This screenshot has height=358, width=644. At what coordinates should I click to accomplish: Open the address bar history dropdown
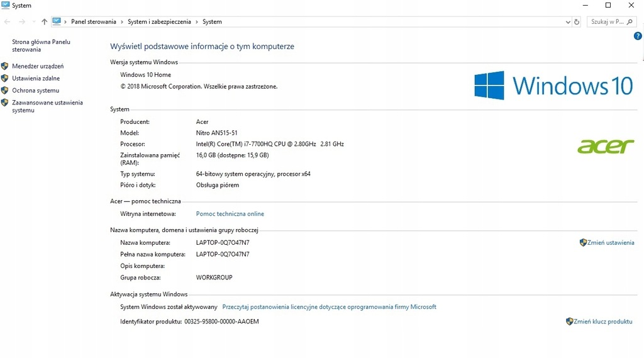pyautogui.click(x=568, y=22)
